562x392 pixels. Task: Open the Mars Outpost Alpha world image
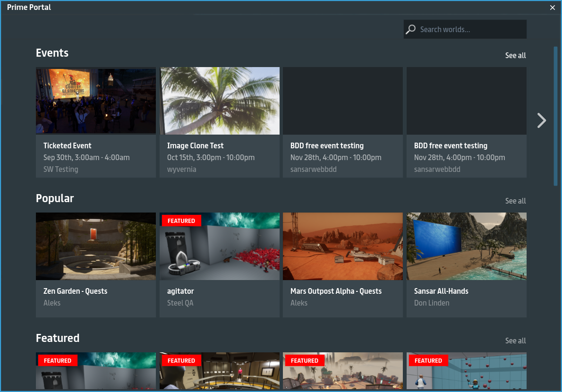(x=343, y=246)
